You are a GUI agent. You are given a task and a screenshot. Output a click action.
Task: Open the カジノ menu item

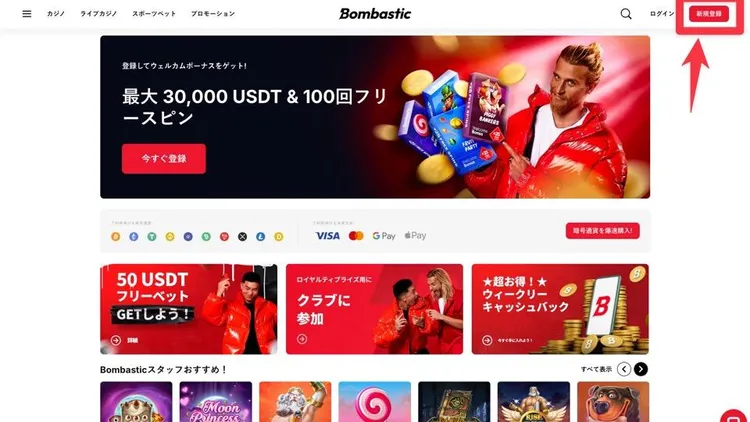click(x=55, y=14)
